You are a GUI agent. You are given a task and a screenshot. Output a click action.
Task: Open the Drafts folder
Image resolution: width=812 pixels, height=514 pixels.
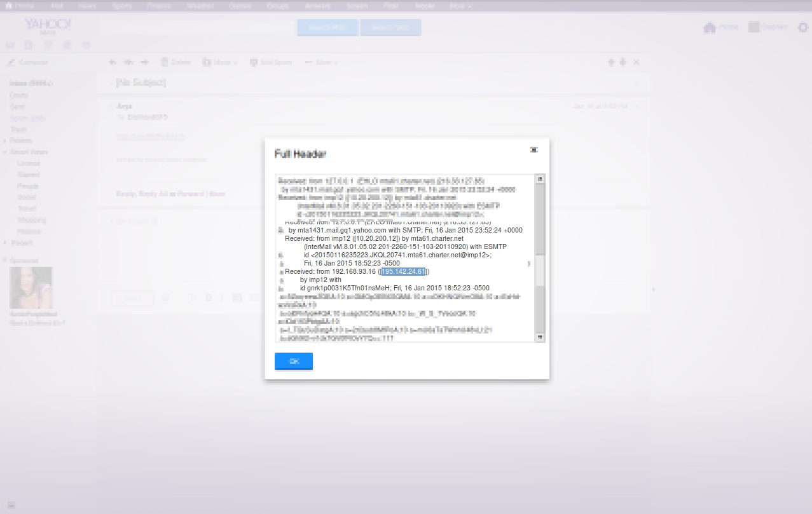[x=19, y=95]
